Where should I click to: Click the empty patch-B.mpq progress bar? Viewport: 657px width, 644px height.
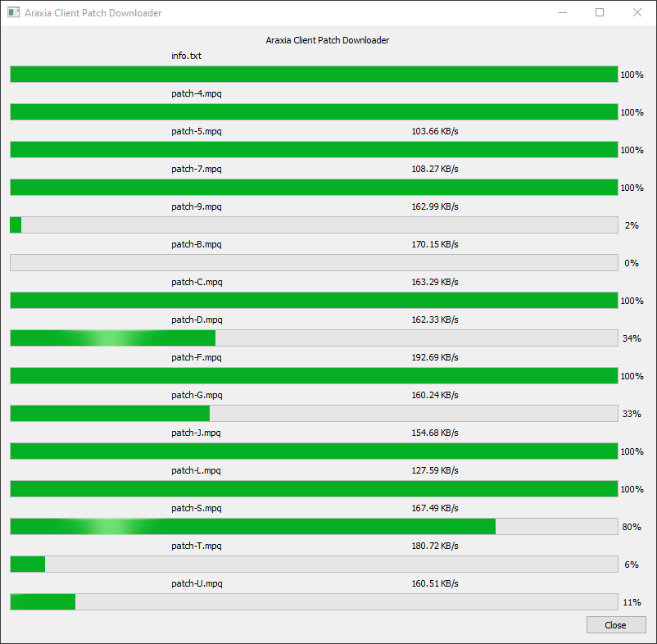click(314, 263)
